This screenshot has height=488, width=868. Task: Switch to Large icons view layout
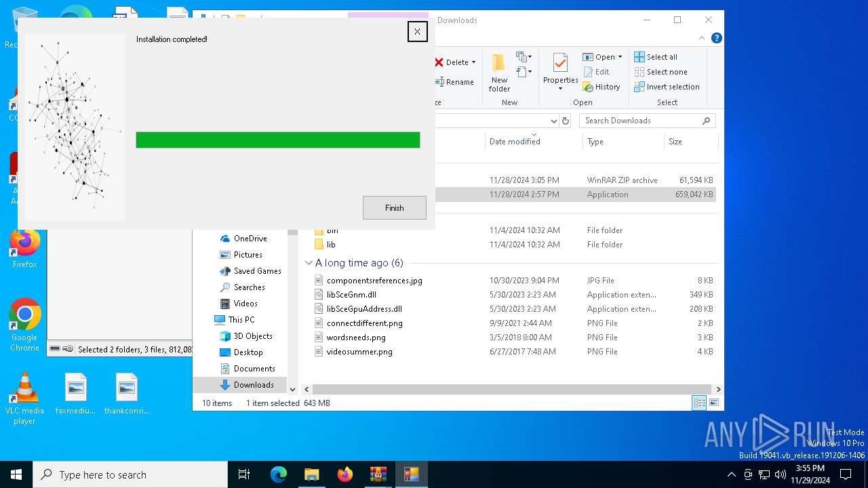713,403
